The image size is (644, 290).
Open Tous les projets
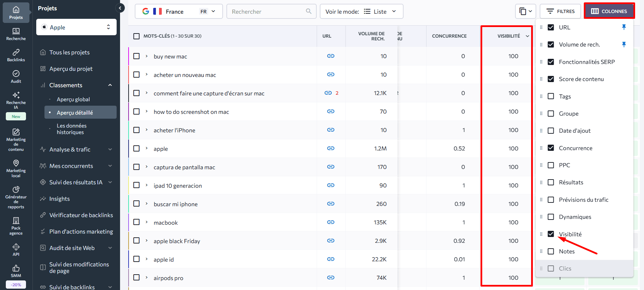[69, 52]
